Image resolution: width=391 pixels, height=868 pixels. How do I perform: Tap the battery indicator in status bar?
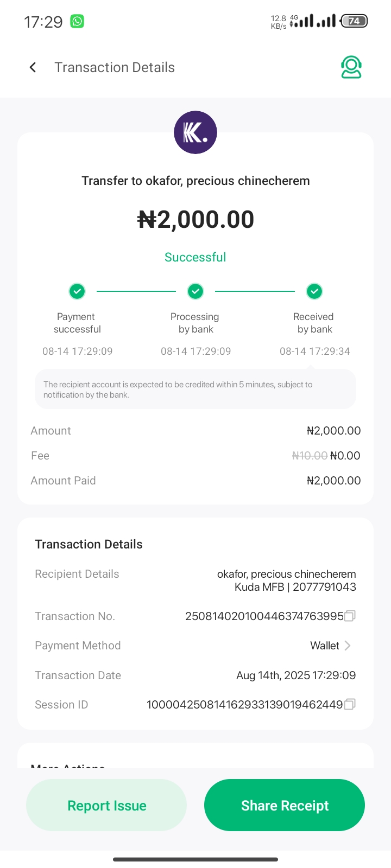pos(354,21)
